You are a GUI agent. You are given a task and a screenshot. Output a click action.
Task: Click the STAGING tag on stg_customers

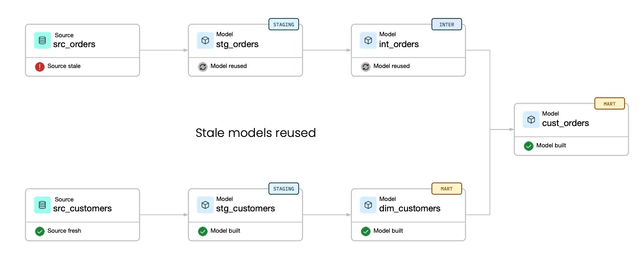click(x=284, y=189)
